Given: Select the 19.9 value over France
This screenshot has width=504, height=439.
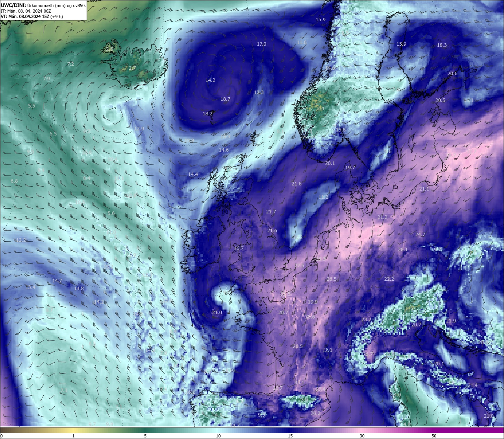Looking at the screenshot, I should point(313,302).
